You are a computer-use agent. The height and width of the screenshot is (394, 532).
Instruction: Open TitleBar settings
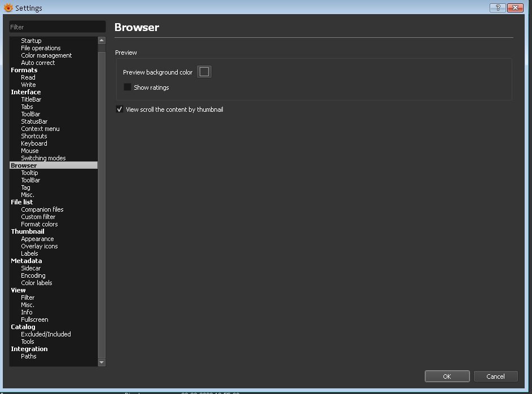coord(31,99)
